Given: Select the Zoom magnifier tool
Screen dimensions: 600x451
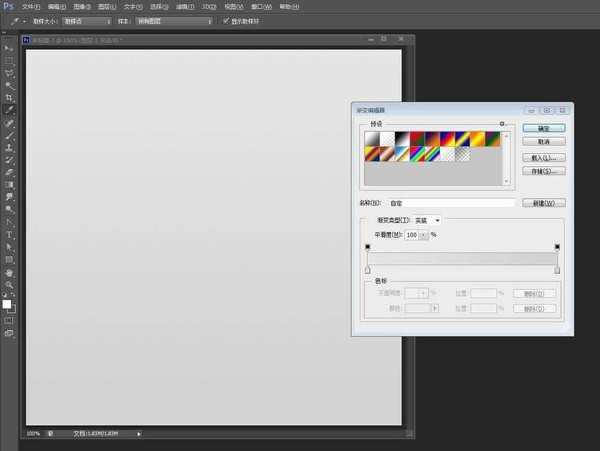Looking at the screenshot, I should pos(10,284).
